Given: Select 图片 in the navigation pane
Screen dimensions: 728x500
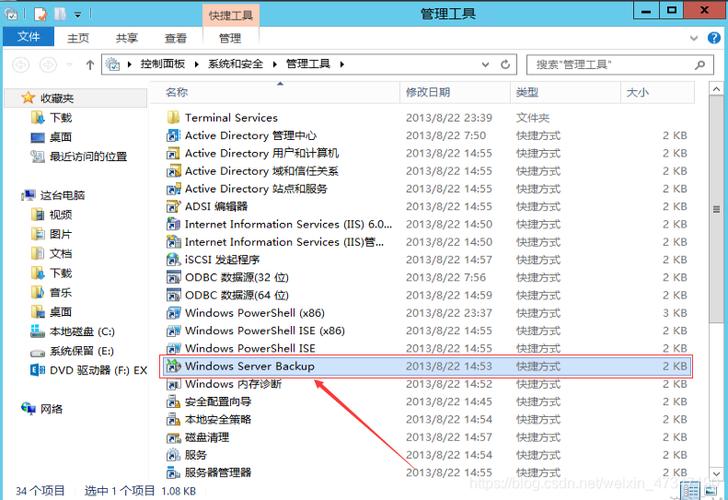Looking at the screenshot, I should (61, 234).
